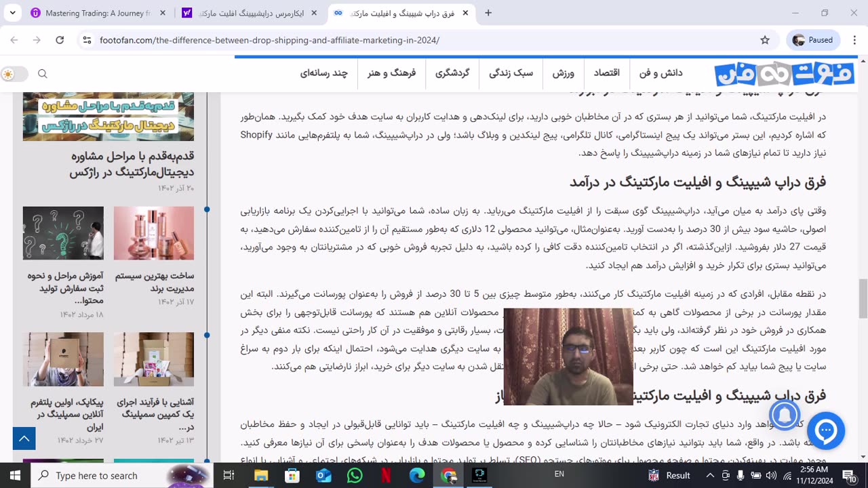Click the Footofan site logo
This screenshot has width=868, height=488.
783,73
